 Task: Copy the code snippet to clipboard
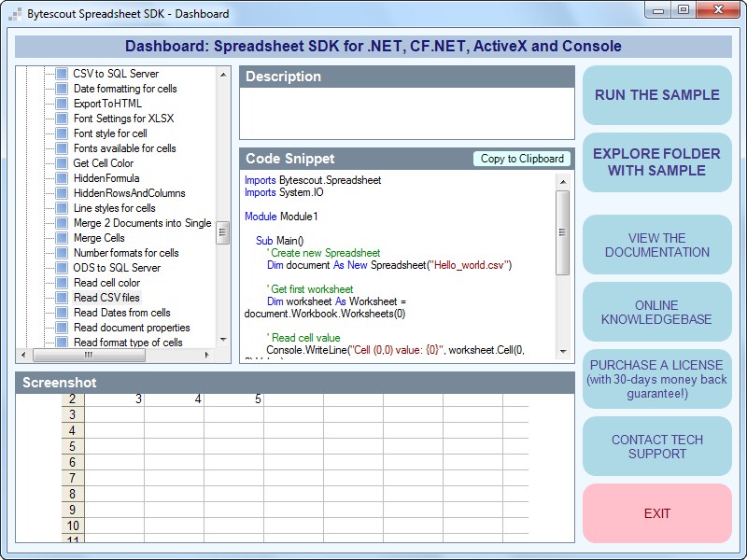tap(522, 159)
